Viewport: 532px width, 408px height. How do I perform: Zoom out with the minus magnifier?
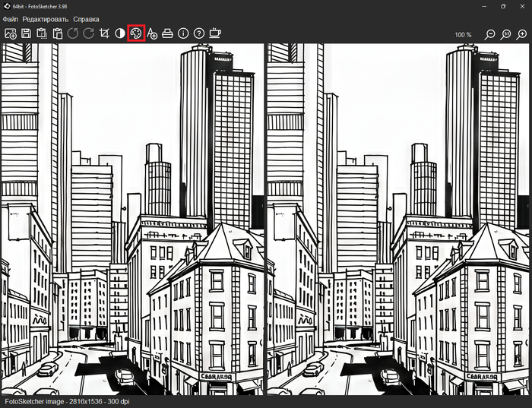pos(490,35)
